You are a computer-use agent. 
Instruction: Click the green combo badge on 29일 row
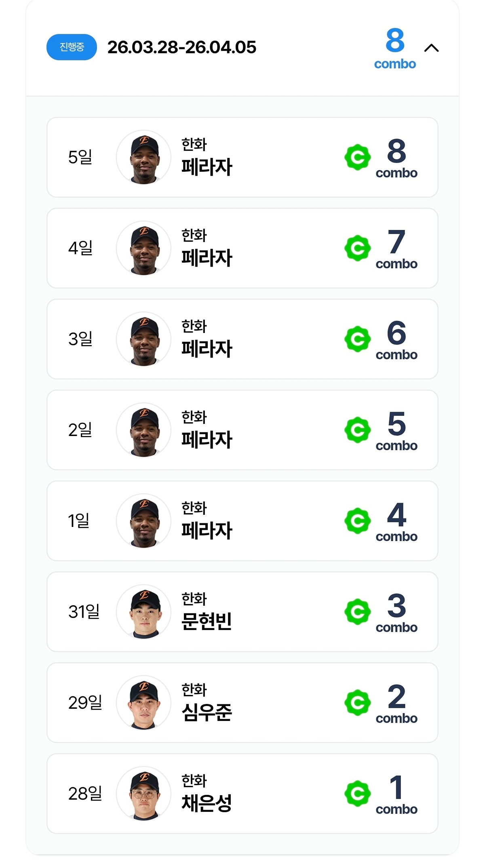pos(357,703)
